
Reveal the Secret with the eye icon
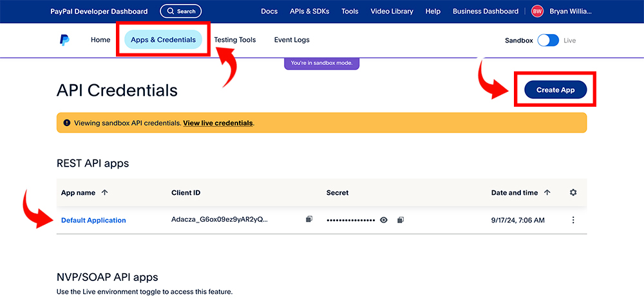384,221
